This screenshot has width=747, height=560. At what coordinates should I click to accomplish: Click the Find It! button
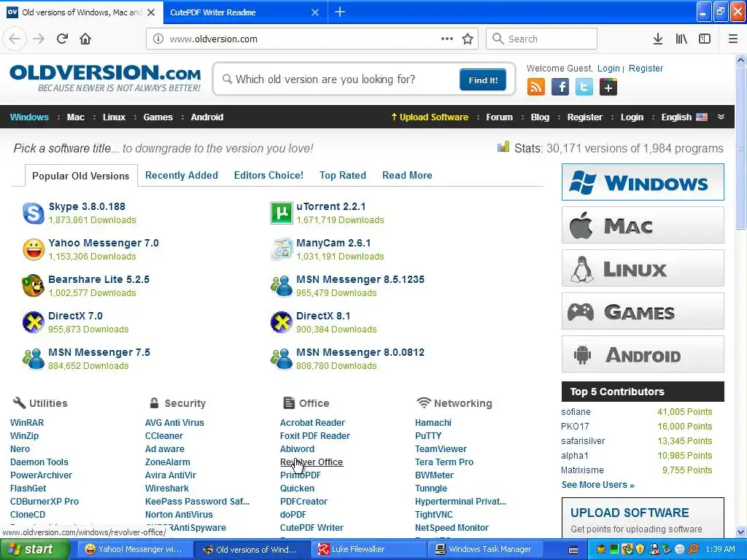tap(483, 79)
